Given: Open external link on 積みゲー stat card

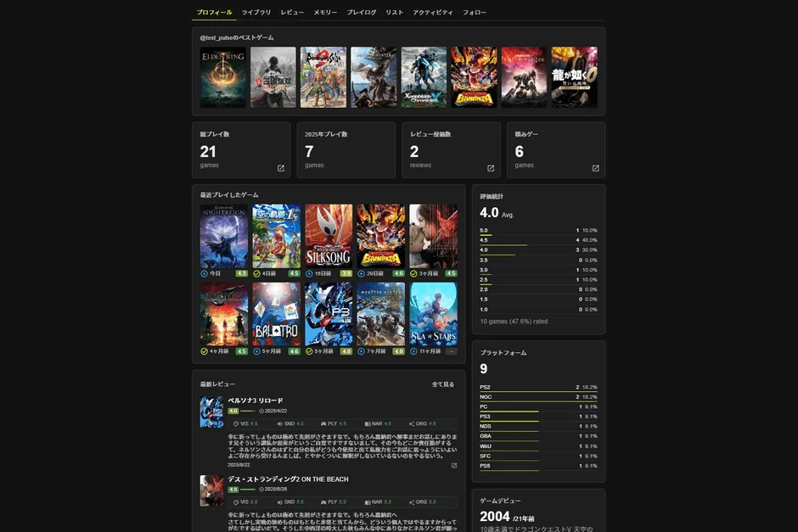Looking at the screenshot, I should (594, 168).
